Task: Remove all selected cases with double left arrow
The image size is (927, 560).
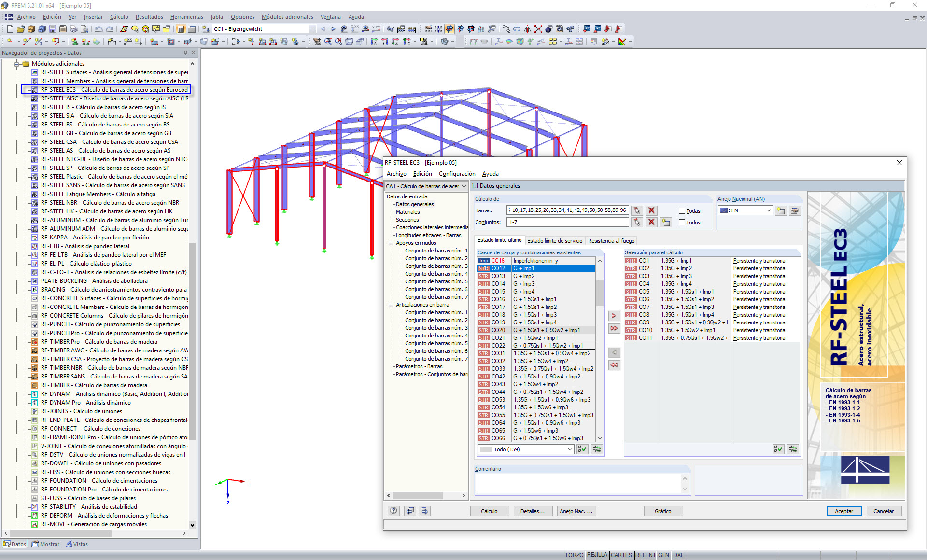Action: (x=614, y=365)
